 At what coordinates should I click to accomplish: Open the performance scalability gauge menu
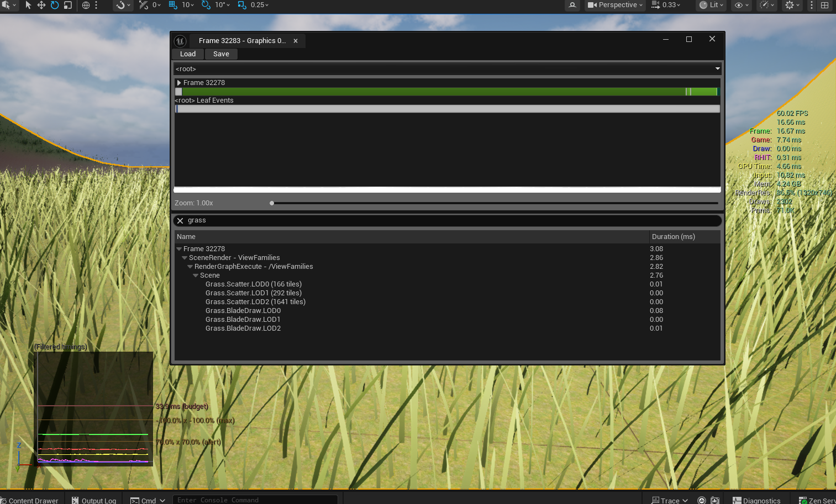point(767,5)
